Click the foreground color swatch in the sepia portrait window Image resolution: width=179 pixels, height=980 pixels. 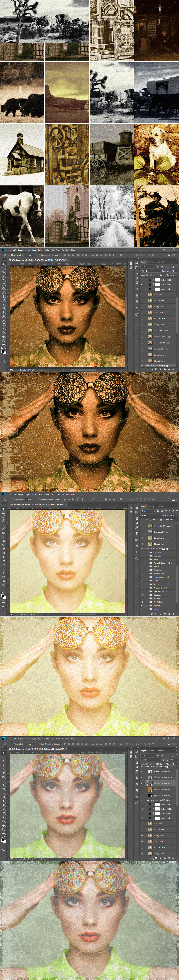click(x=3, y=351)
